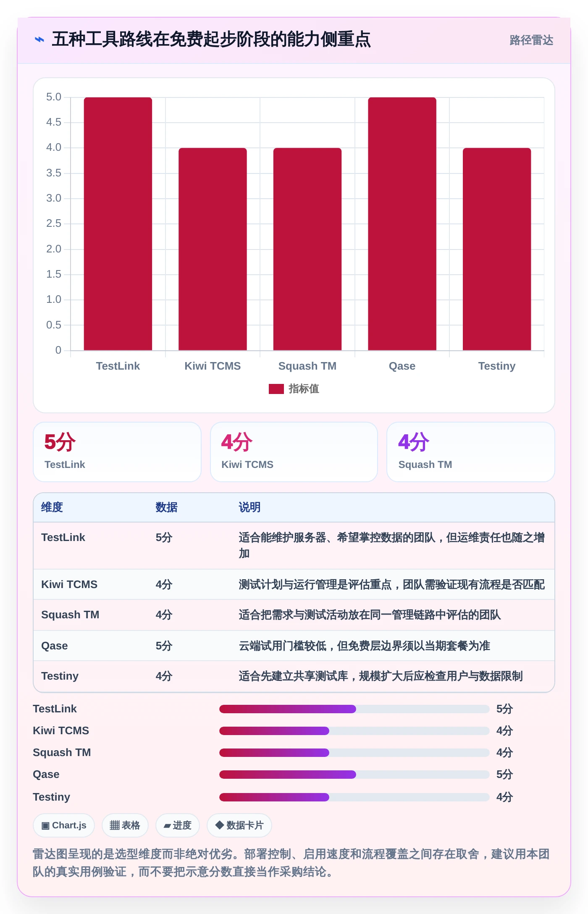
Task: Click the main title 五种工具路线
Action: 211,39
